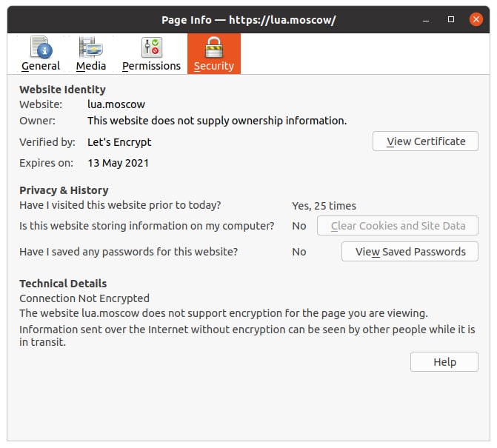The image size is (497, 448).
Task: Click the Permissions sliders icon
Action: [x=152, y=47]
